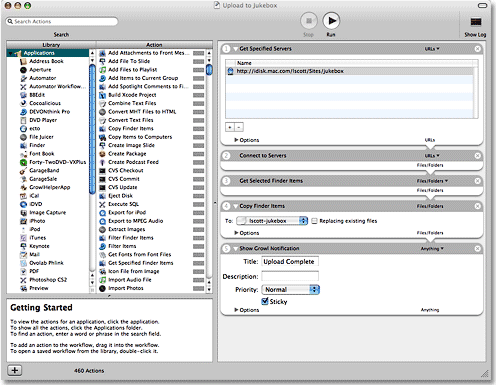
Task: Open URLs input menu of Get Specified Servers
Action: coord(432,49)
